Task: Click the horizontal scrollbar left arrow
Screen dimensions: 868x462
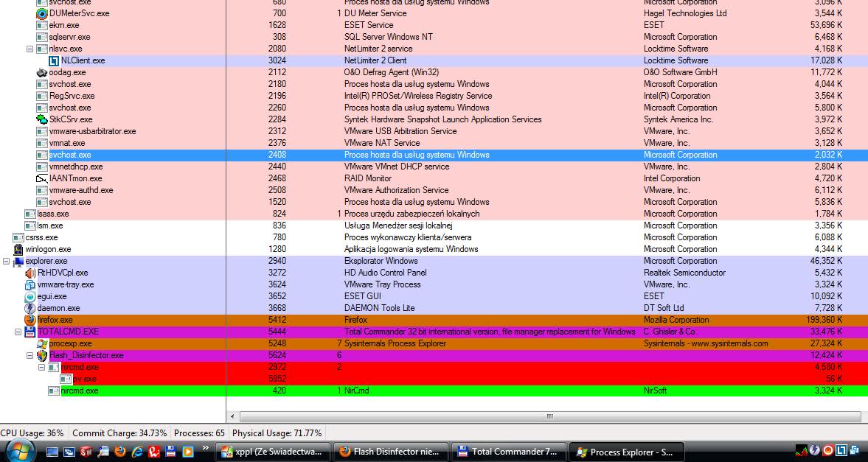Action: (232, 416)
